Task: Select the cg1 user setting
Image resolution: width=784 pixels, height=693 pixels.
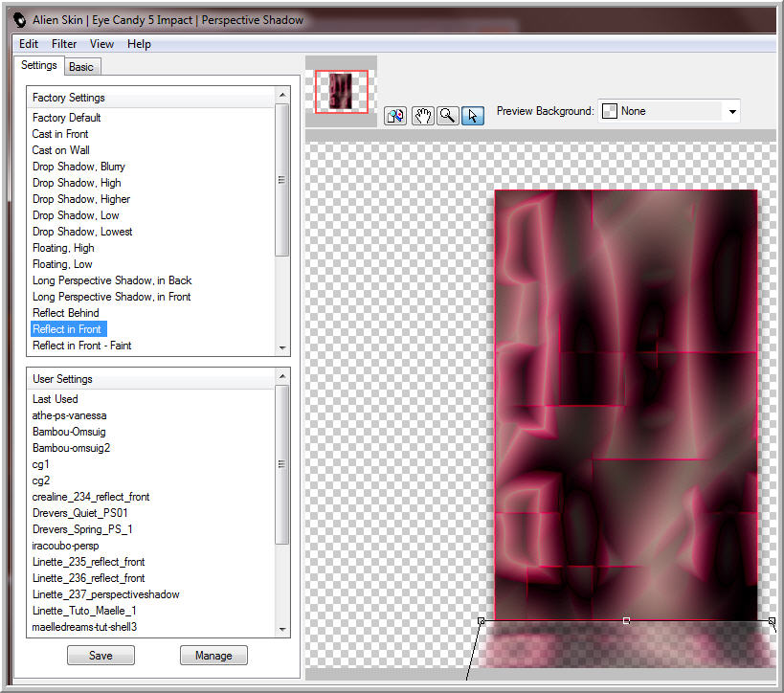Action: (40, 464)
